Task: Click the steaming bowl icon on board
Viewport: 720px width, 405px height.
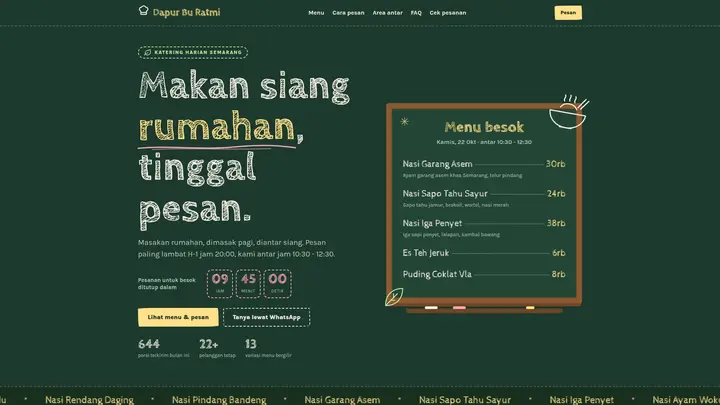Action: click(568, 112)
